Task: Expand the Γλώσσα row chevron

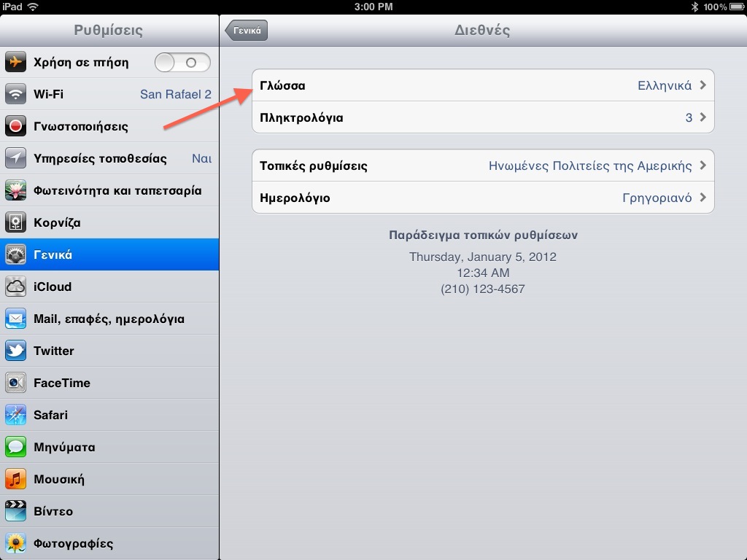Action: click(x=703, y=85)
